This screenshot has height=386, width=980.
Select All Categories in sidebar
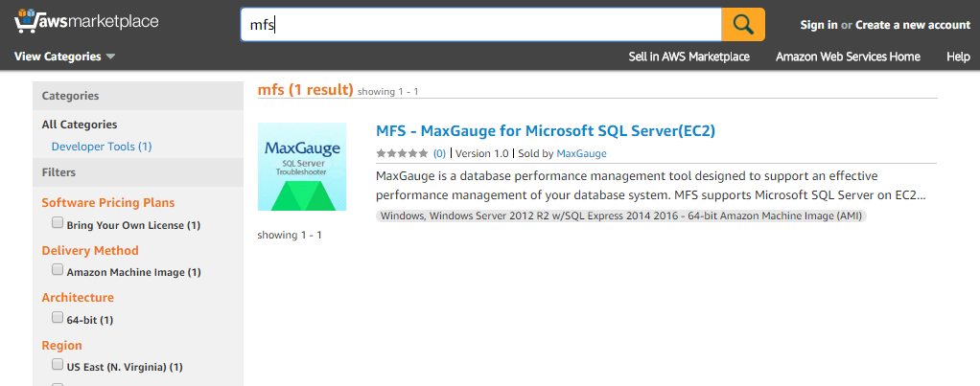[x=80, y=125]
